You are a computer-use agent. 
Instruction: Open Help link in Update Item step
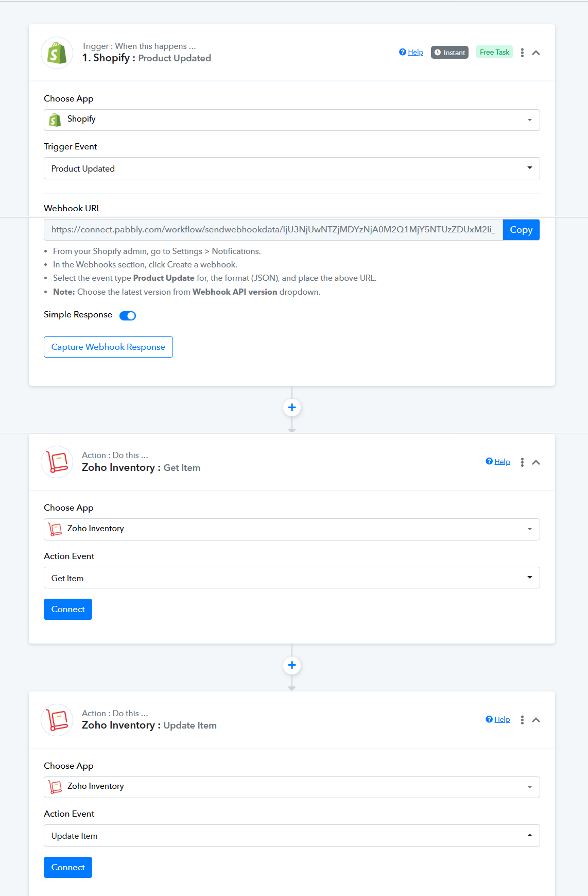coord(502,719)
